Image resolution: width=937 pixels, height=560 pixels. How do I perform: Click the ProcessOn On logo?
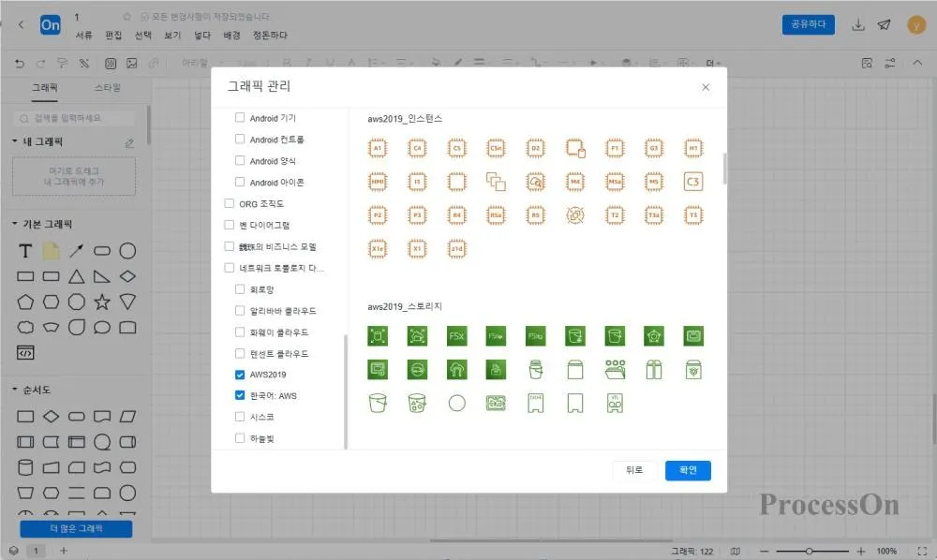(x=51, y=25)
